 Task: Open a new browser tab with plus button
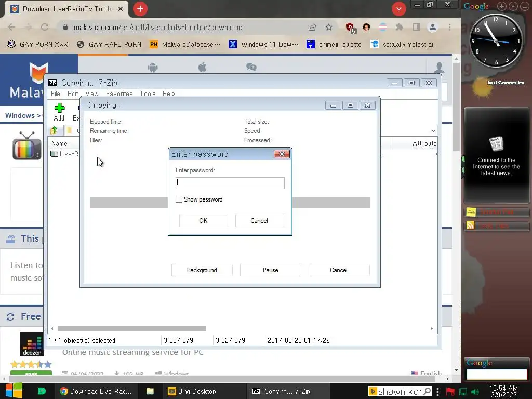[x=140, y=9]
